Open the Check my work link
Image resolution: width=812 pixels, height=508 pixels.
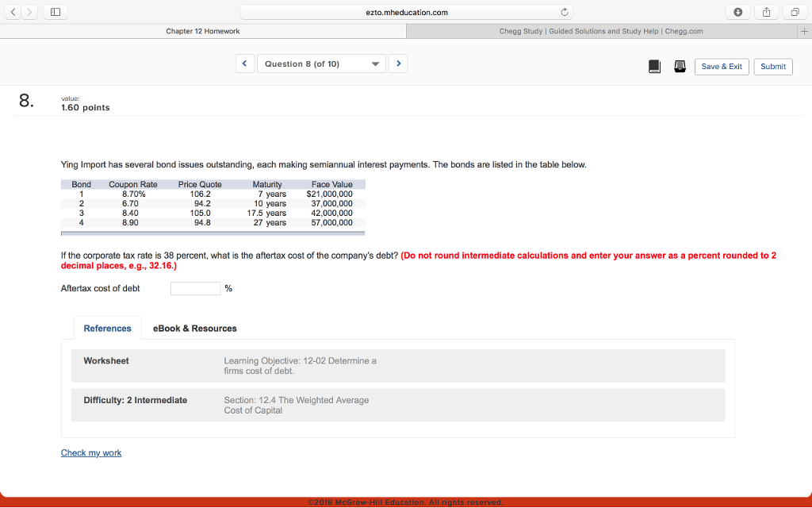pos(91,452)
